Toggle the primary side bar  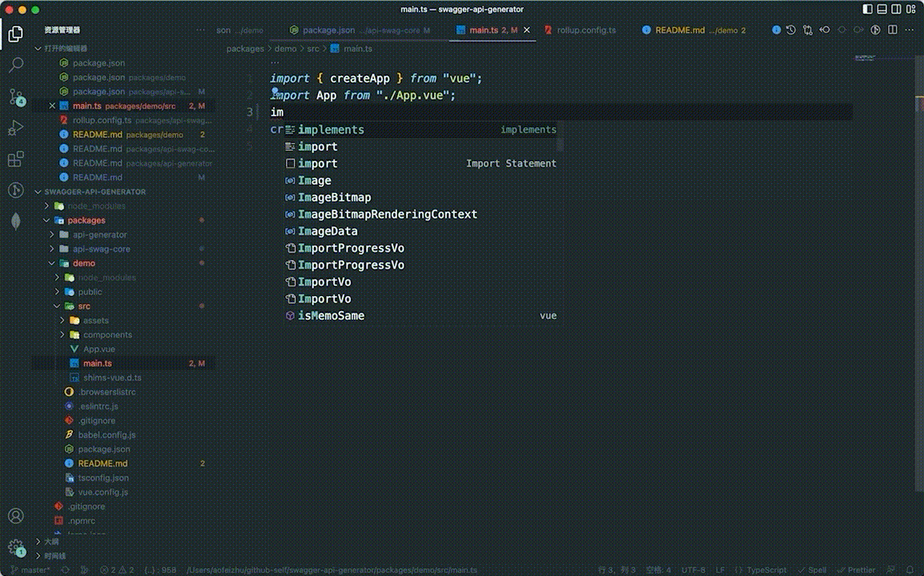pos(867,10)
